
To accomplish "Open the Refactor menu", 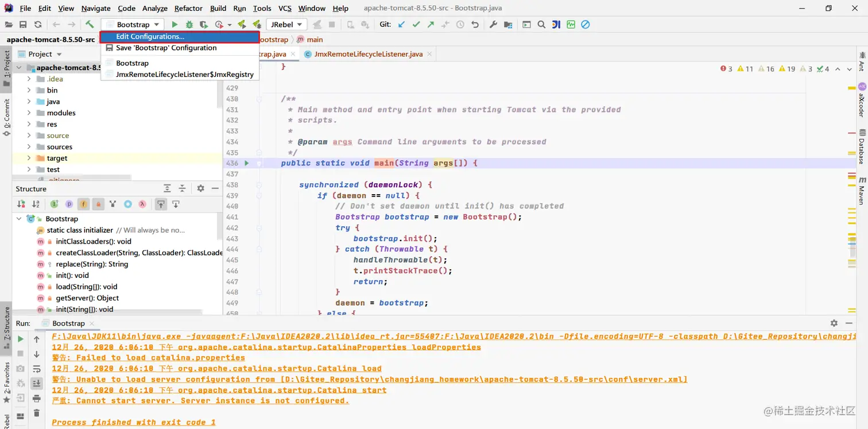I will [x=188, y=8].
